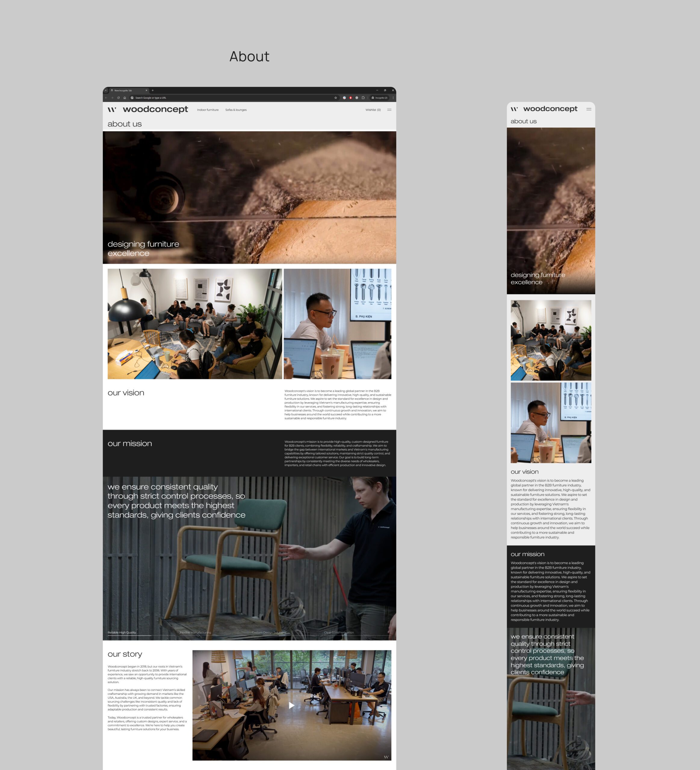The image size is (700, 770).
Task: Bookmark page with star icon
Action: tap(336, 98)
